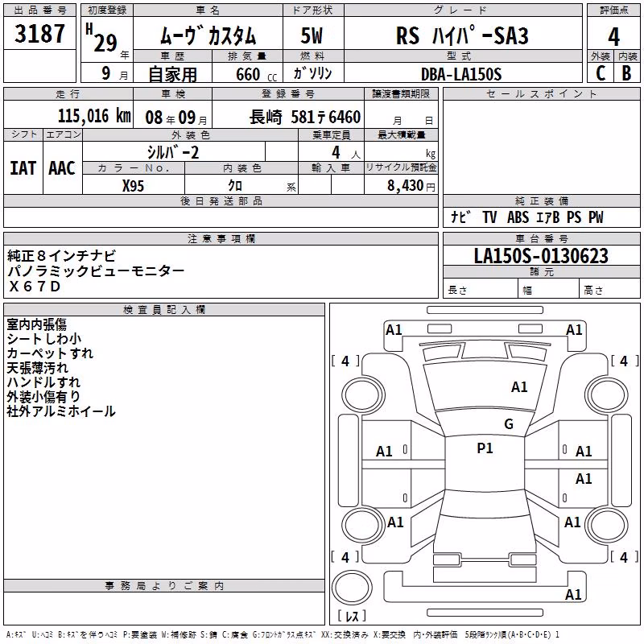The image size is (644, 644).
Task: Select the equipment item ナビ
Action: 460,217
